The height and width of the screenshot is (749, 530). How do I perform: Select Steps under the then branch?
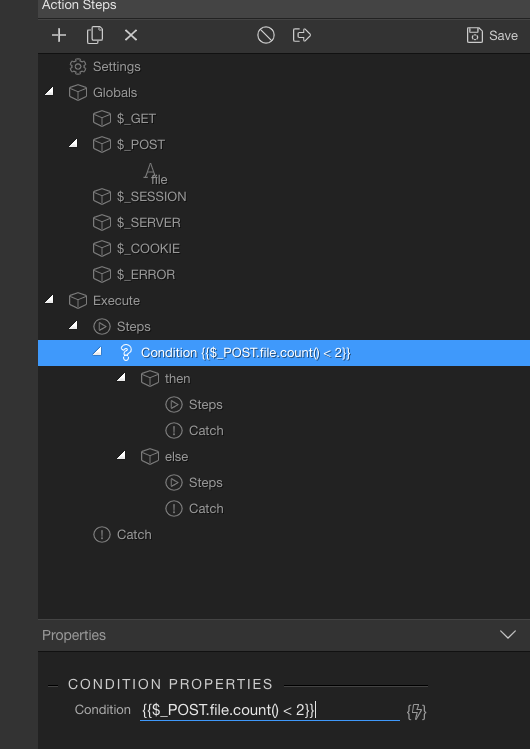(194, 405)
